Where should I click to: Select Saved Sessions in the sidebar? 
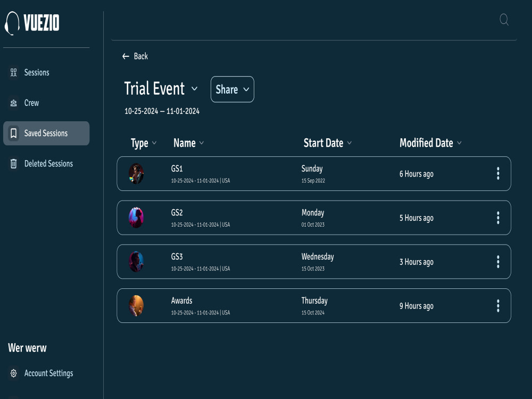(x=46, y=134)
